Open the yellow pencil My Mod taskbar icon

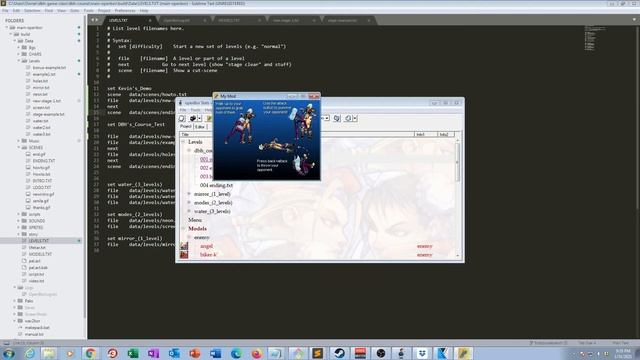click(x=463, y=353)
